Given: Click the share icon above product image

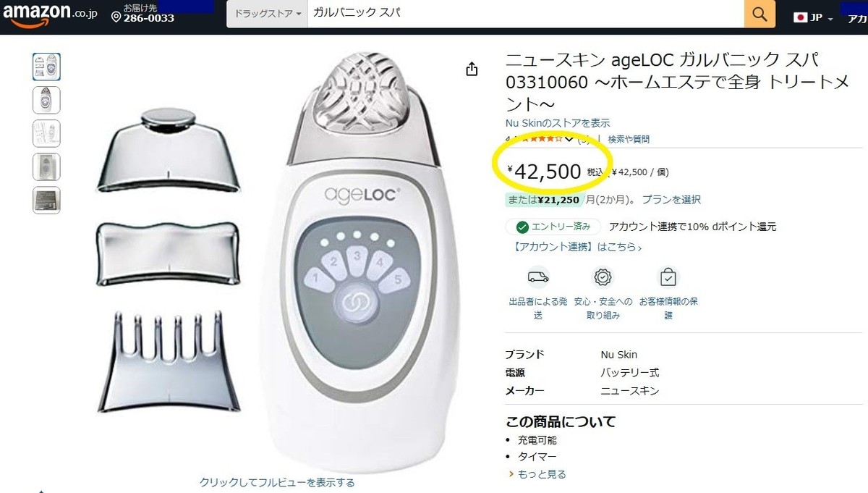Looking at the screenshot, I should pos(472,69).
